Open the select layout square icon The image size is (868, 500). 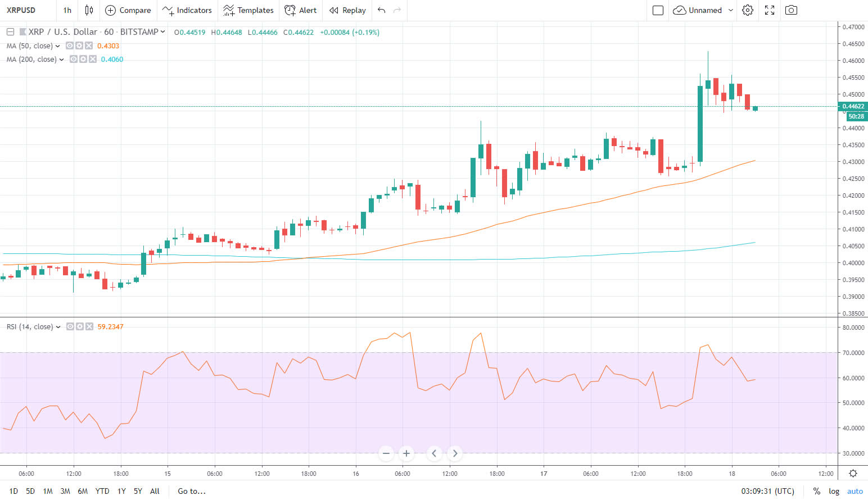658,10
